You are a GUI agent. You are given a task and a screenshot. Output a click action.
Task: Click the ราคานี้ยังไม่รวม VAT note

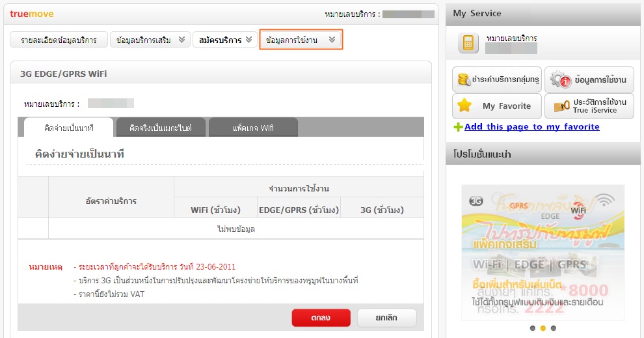pyautogui.click(x=109, y=294)
